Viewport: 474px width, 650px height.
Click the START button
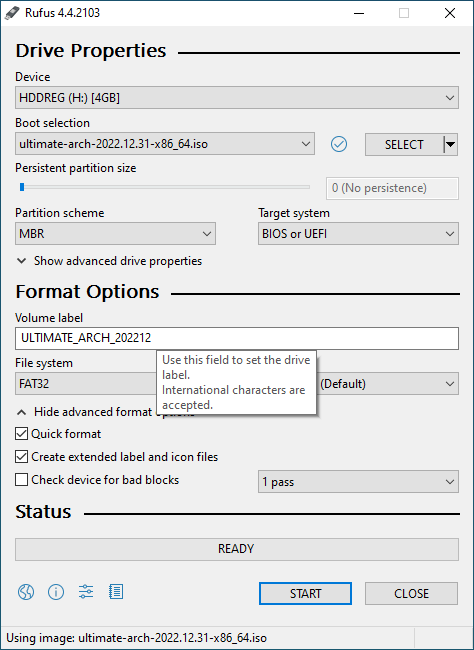[305, 594]
